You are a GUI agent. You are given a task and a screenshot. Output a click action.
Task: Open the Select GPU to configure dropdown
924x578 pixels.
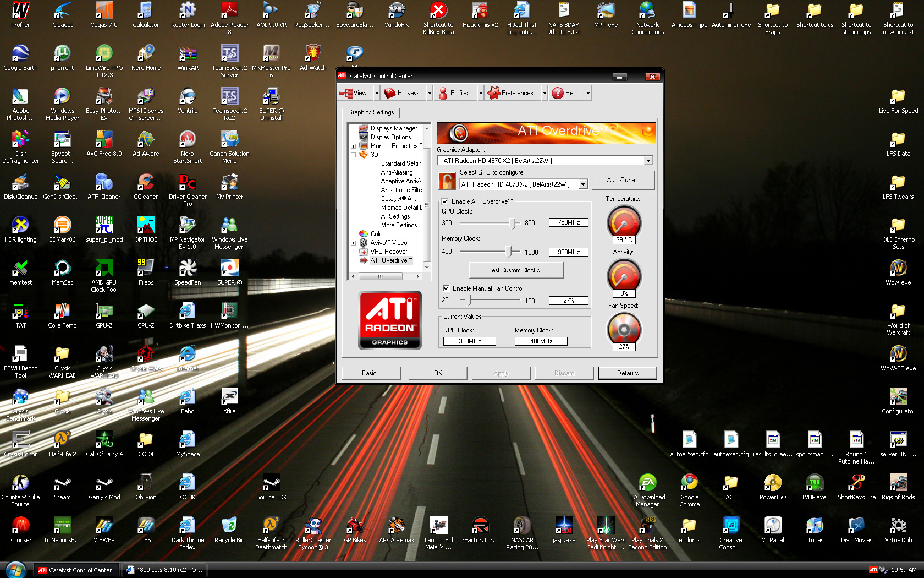coord(583,184)
